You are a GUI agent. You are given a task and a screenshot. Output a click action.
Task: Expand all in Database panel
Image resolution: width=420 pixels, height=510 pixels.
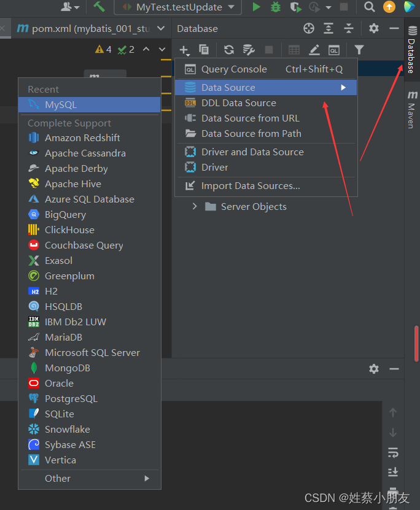click(x=329, y=29)
